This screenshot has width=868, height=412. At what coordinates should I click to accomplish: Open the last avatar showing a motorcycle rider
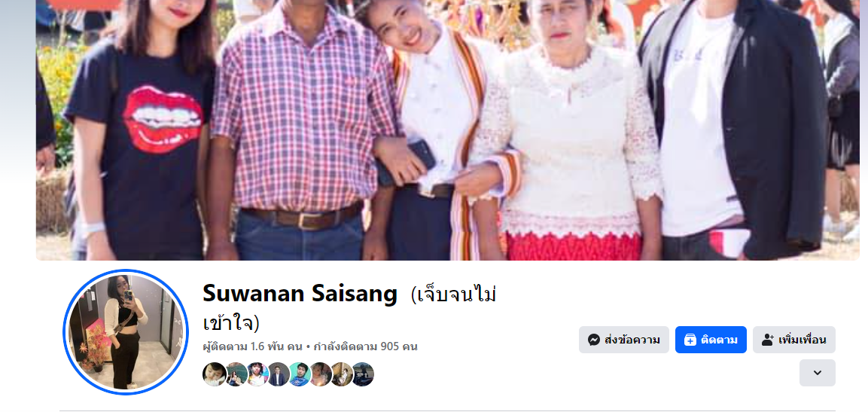pos(363,374)
